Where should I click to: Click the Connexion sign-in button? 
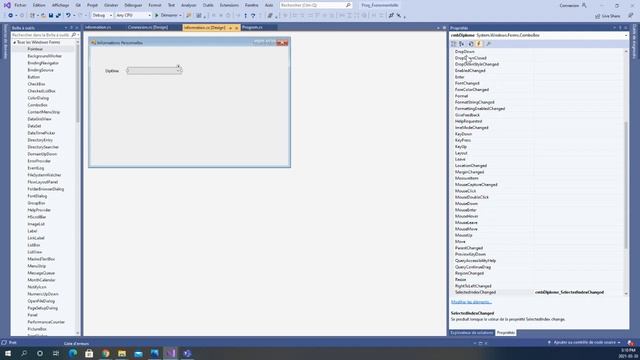(573, 5)
